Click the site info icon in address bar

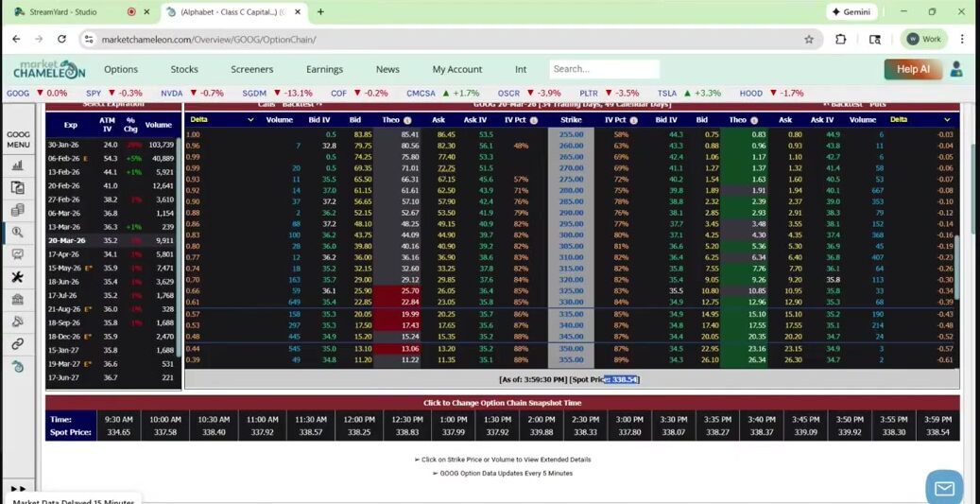tap(89, 40)
